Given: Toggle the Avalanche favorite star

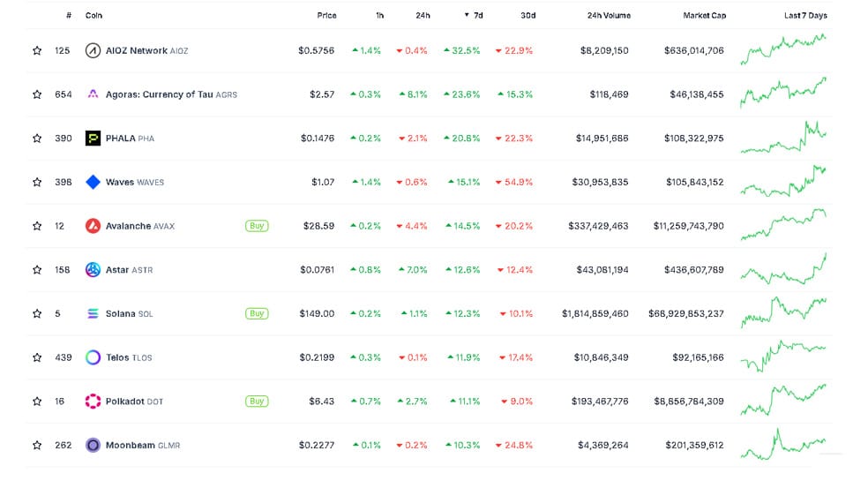Looking at the screenshot, I should (37, 226).
